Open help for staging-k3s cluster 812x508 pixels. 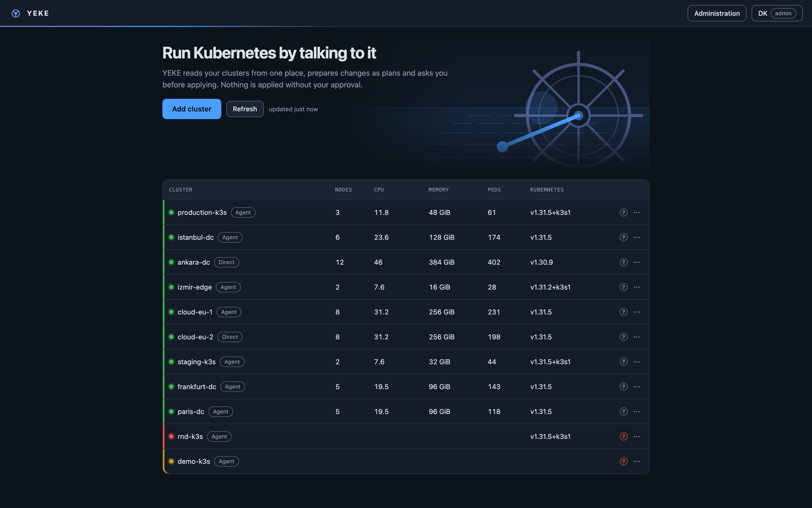point(623,361)
